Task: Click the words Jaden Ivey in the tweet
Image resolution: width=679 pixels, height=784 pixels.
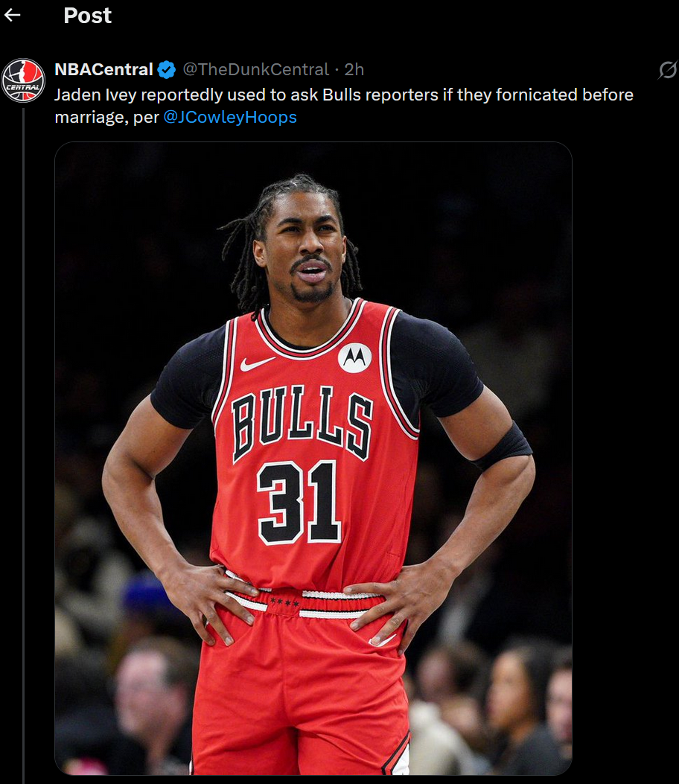Action: (x=92, y=95)
